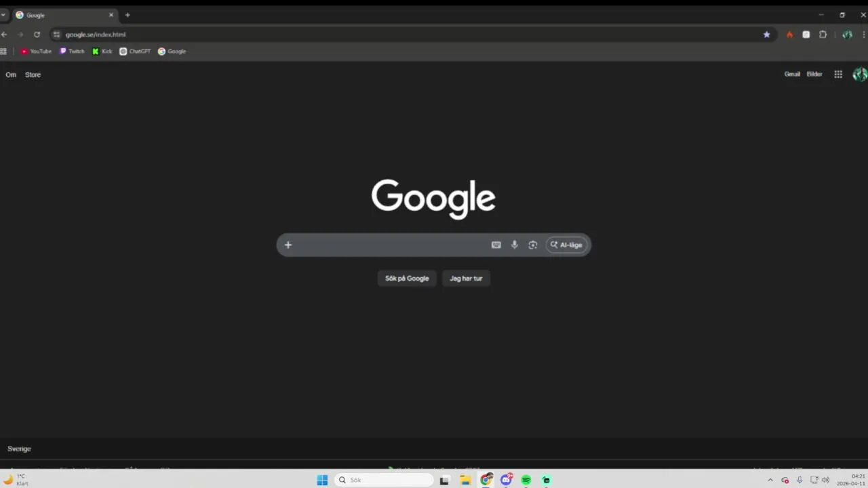Open the weather widget on the taskbar
Screen dimensions: 868x488
tap(16, 480)
